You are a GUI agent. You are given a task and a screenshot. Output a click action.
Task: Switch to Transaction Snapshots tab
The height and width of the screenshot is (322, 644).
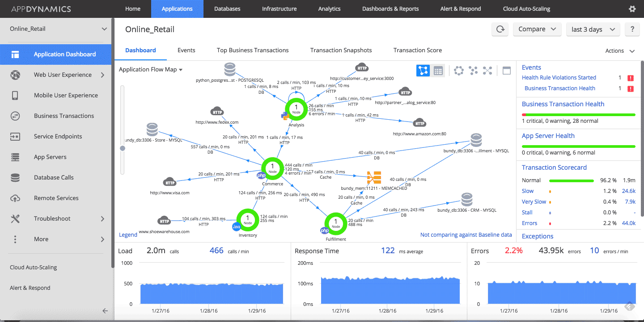point(341,50)
